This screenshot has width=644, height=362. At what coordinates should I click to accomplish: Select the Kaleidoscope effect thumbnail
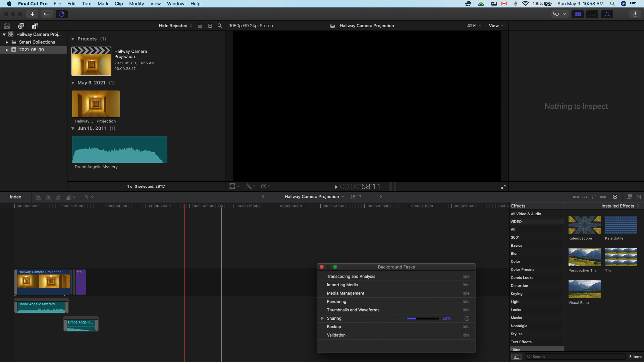(x=584, y=225)
